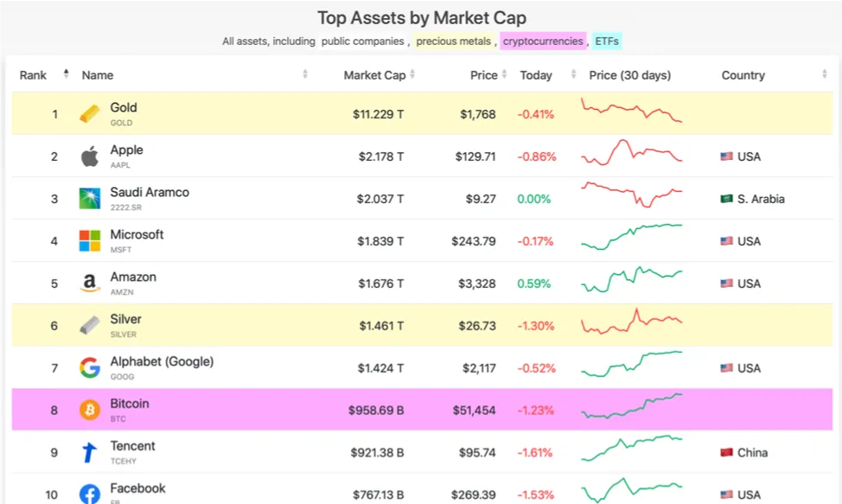
Task: Click the USA flag in Microsoft row
Action: click(x=726, y=241)
